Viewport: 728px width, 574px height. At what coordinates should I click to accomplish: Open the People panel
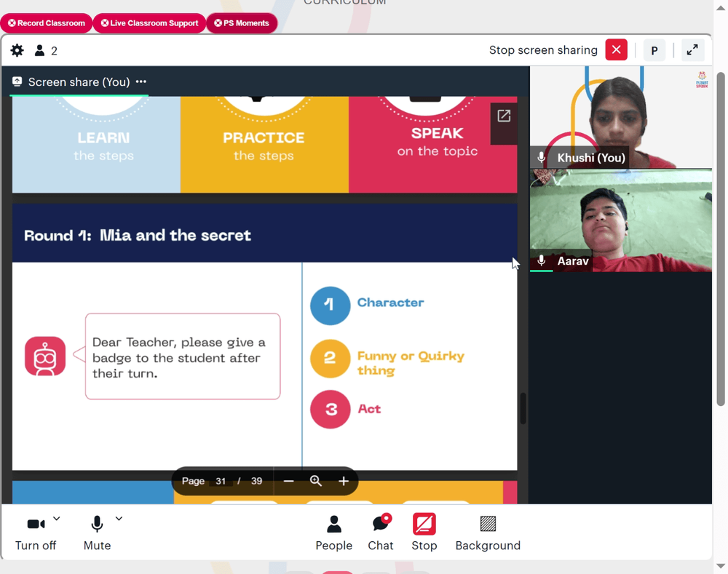click(x=334, y=533)
